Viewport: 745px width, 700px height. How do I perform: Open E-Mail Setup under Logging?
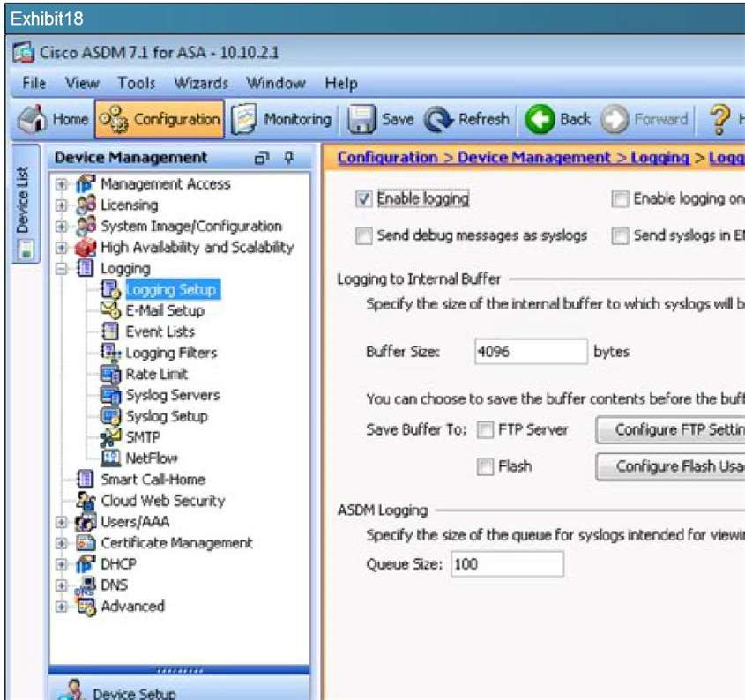tap(164, 310)
